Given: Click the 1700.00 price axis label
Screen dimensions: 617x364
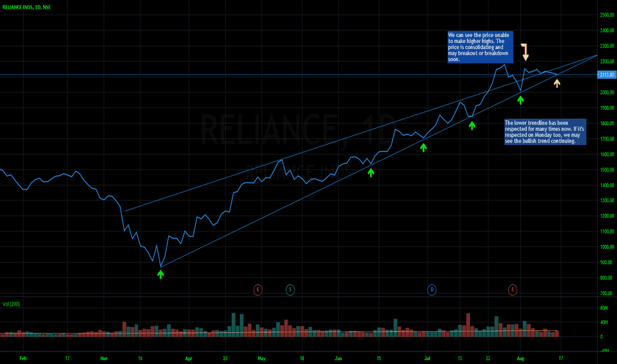Looking at the screenshot, I should (607, 138).
